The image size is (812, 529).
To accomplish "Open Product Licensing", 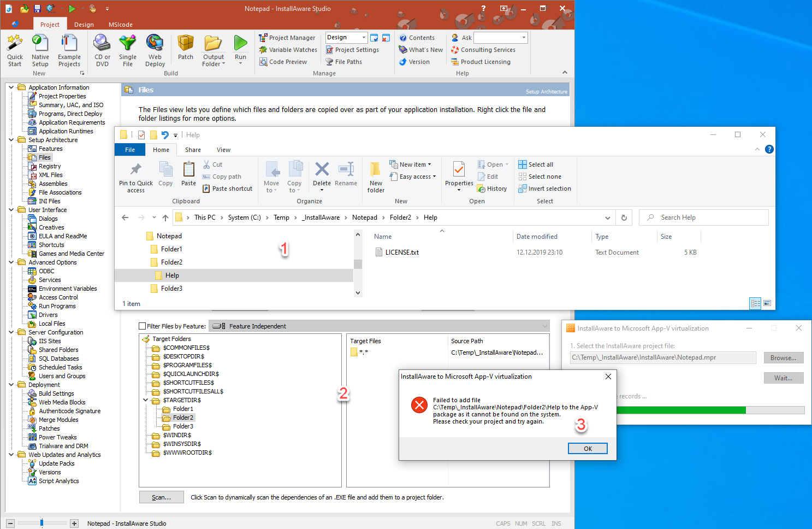I will click(481, 62).
